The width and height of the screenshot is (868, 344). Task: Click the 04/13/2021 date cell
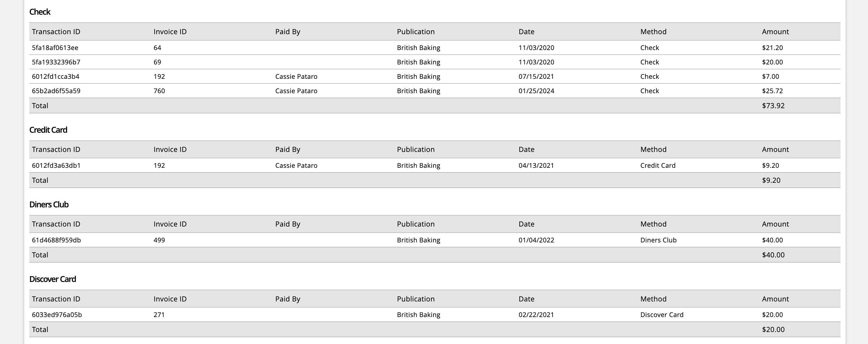pyautogui.click(x=536, y=166)
